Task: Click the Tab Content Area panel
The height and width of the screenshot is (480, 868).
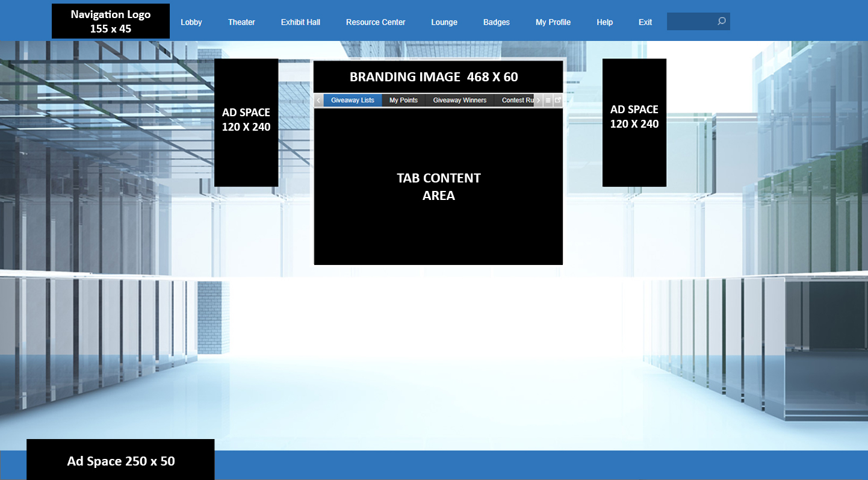Action: (438, 186)
